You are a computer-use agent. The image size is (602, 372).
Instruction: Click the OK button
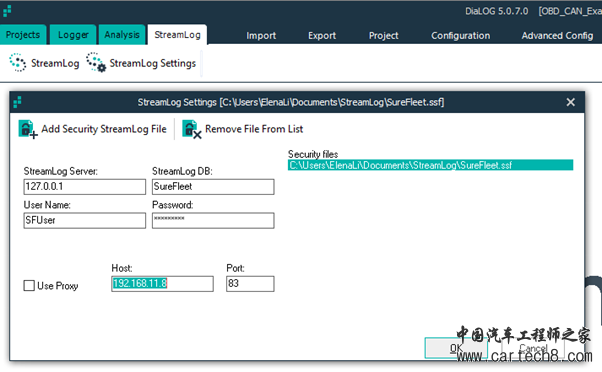pos(456,348)
